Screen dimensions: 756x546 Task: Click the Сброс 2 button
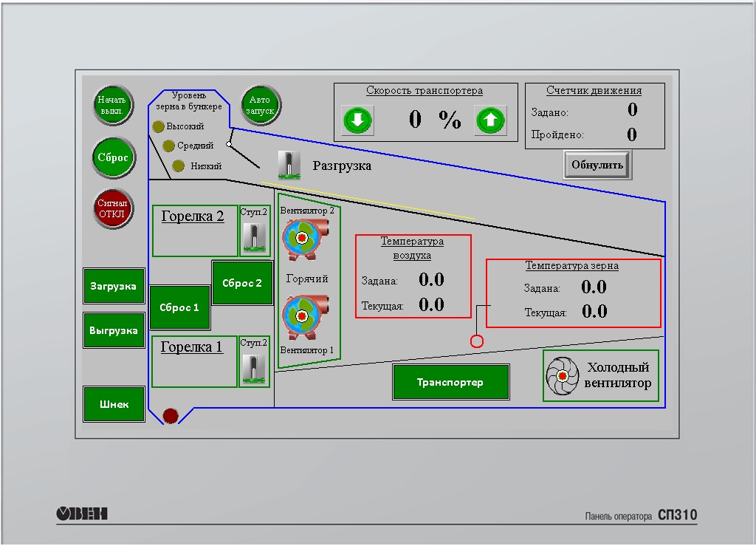242,283
